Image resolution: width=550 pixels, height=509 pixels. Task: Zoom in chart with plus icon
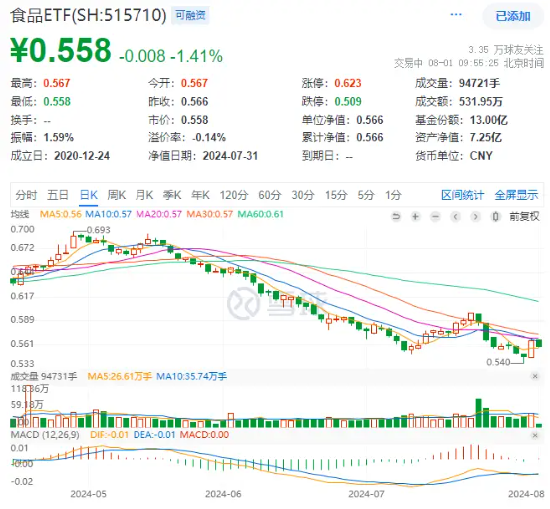pos(416,216)
